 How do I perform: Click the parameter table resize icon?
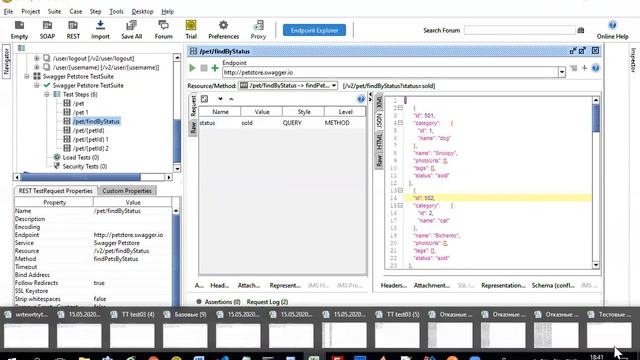point(204,99)
